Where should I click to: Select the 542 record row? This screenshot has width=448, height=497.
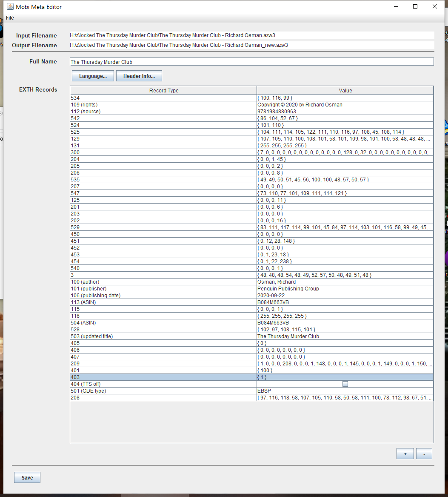pyautogui.click(x=252, y=118)
